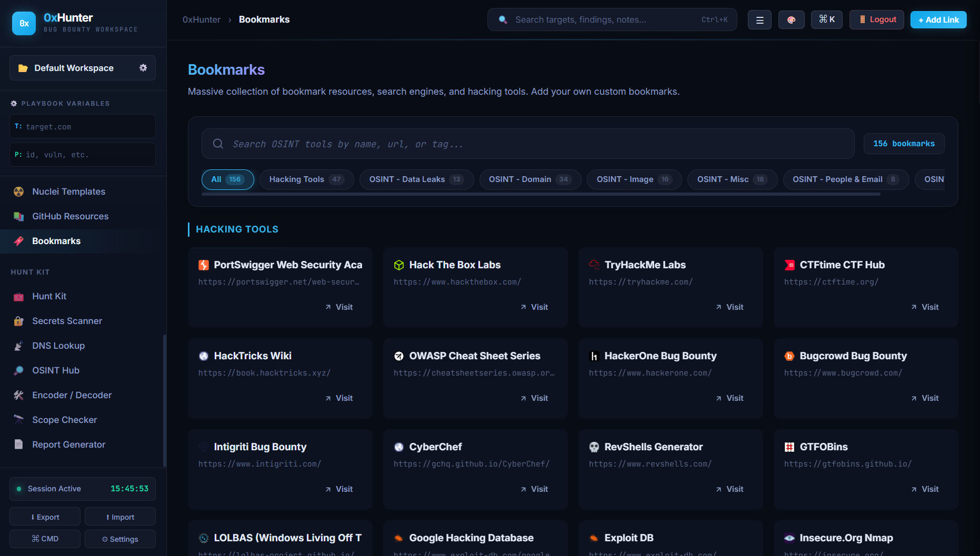Toggle the hamburger menu button
Viewport: 980px width, 556px height.
coord(759,20)
